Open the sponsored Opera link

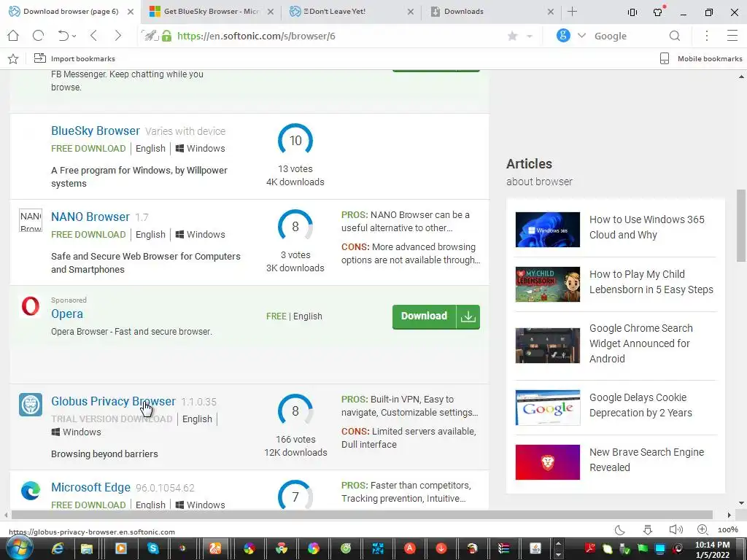coord(67,314)
